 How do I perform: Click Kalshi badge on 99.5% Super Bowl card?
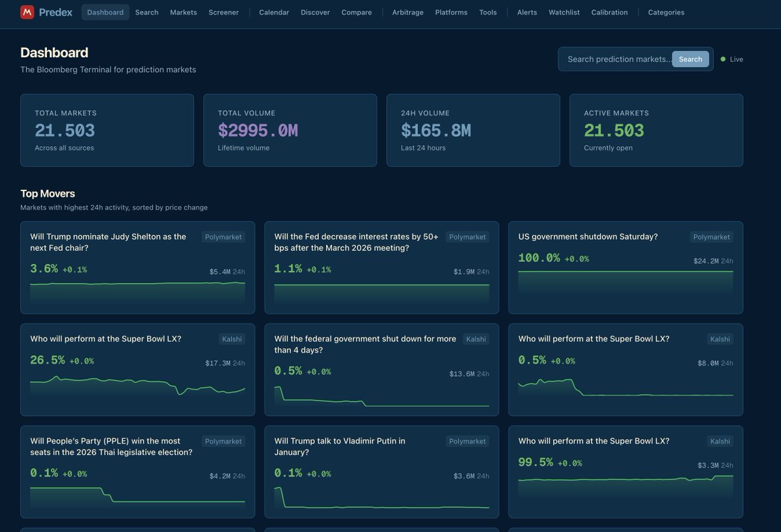pos(720,442)
